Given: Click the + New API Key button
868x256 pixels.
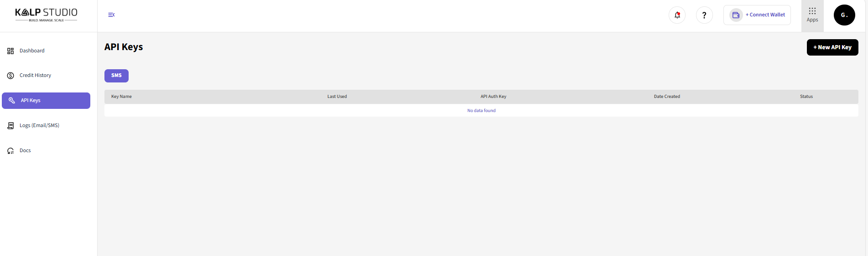Looking at the screenshot, I should (x=832, y=47).
